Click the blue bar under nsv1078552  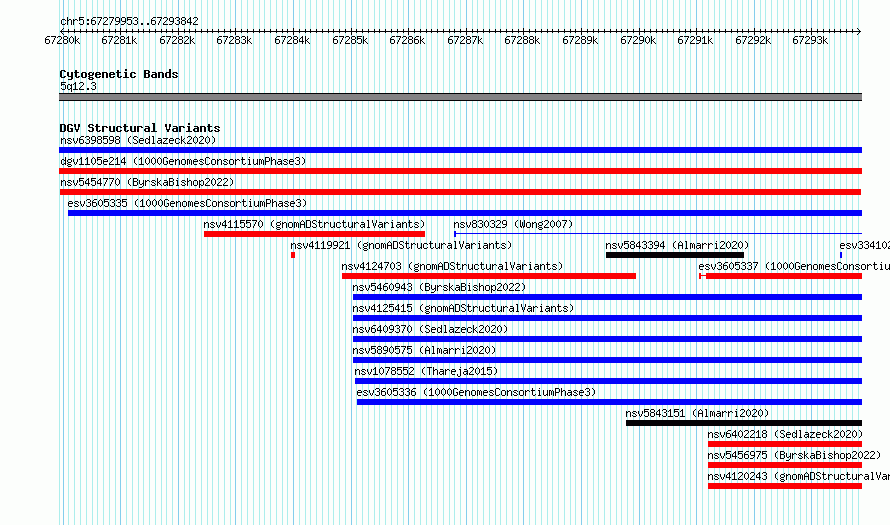click(x=608, y=381)
